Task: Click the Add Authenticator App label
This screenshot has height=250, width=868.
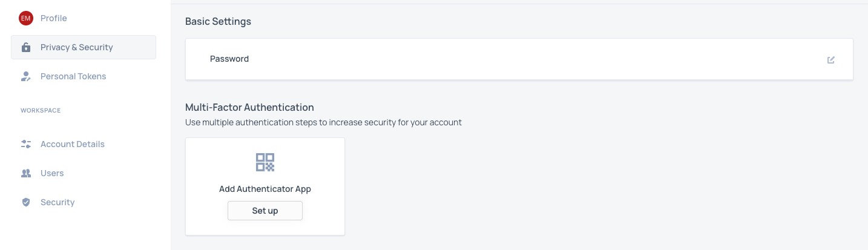Action: [265, 189]
